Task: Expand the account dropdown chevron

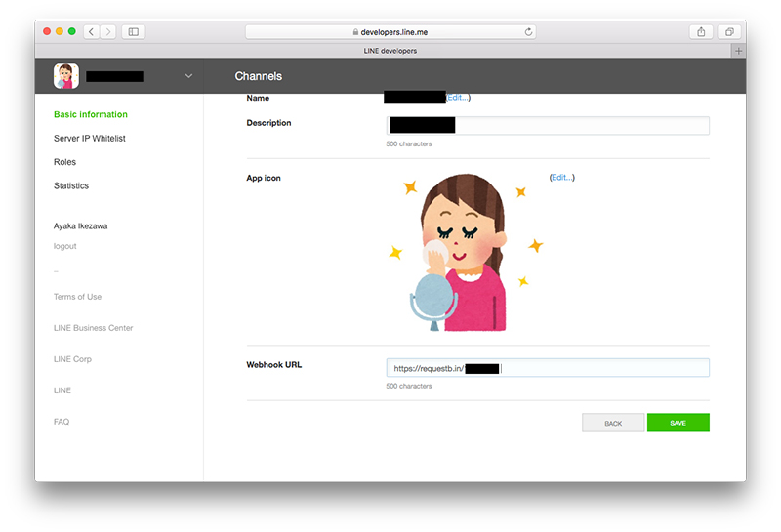Action: 188,76
